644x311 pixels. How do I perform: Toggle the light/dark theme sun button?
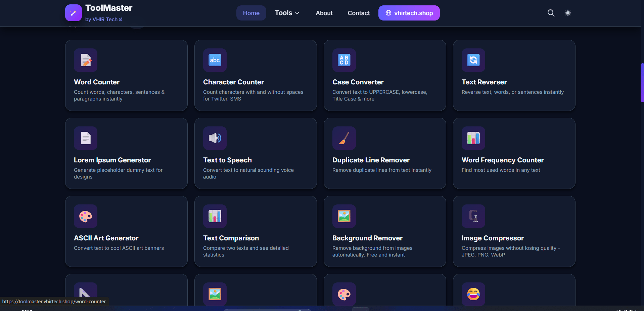click(x=568, y=13)
